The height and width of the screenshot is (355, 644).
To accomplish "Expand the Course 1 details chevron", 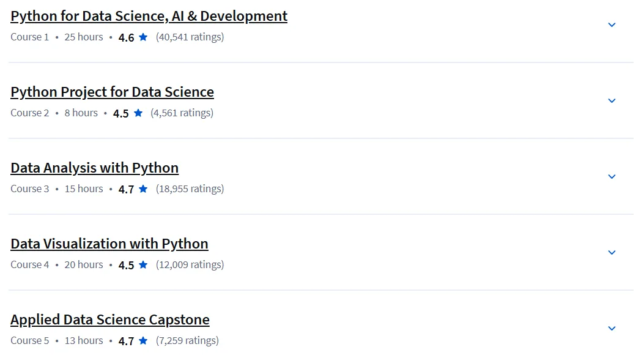I will pos(612,24).
